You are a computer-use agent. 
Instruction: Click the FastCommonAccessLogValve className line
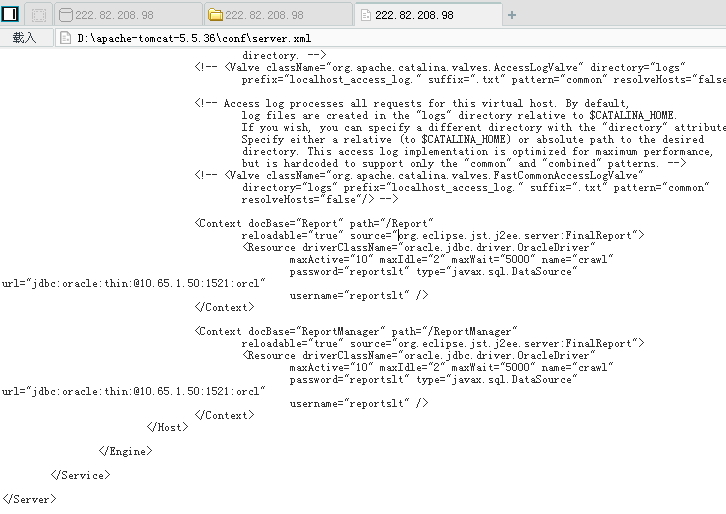[419, 176]
